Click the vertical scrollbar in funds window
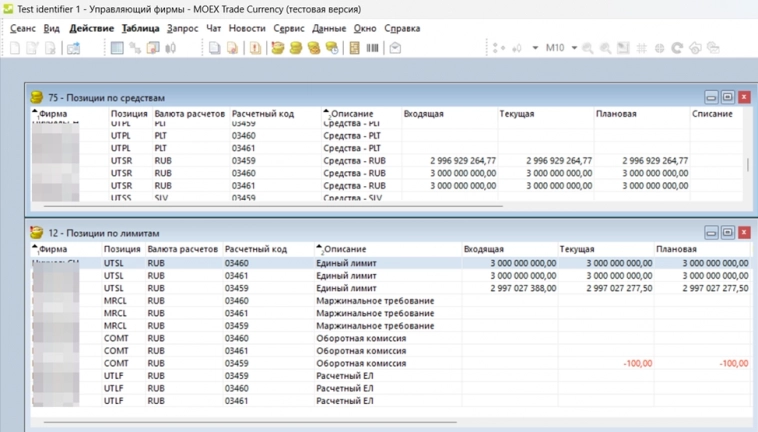 click(748, 165)
